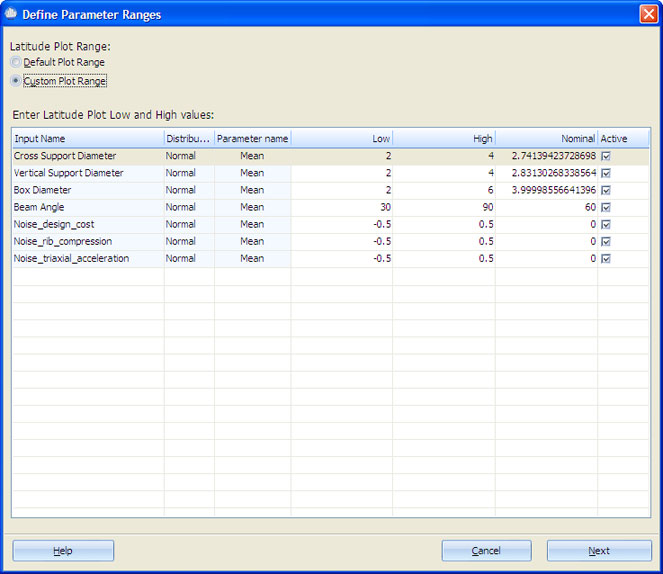Viewport: 663px width, 574px height.
Task: Click the Low column header
Action: pyautogui.click(x=342, y=139)
